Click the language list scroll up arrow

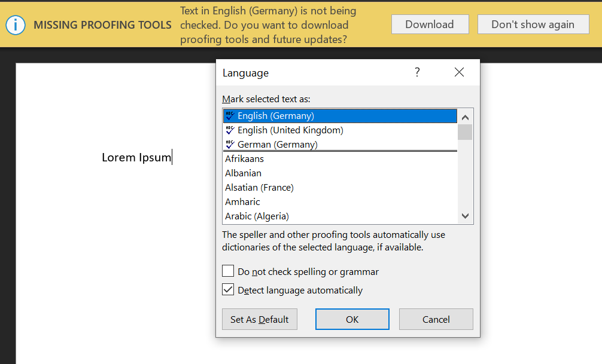(x=466, y=117)
